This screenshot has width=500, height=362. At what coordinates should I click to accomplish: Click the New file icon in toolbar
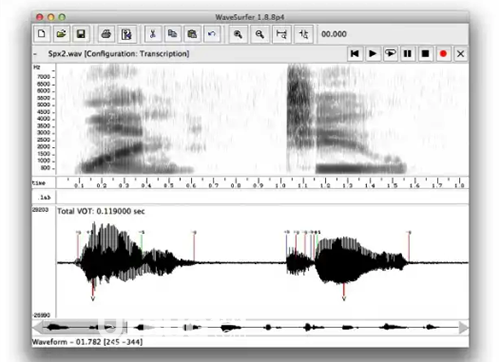[x=42, y=34]
